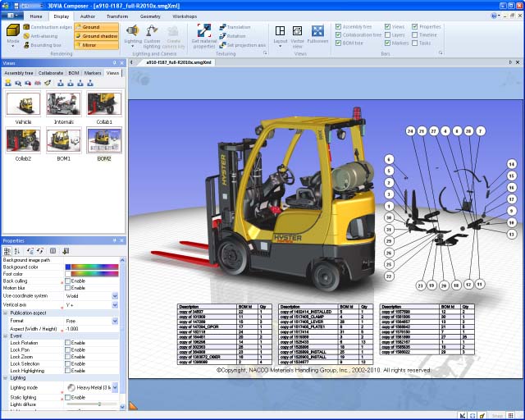The height and width of the screenshot is (420, 525).
Task: Uncheck the Assembly tree bar checkbox
Action: tap(338, 26)
